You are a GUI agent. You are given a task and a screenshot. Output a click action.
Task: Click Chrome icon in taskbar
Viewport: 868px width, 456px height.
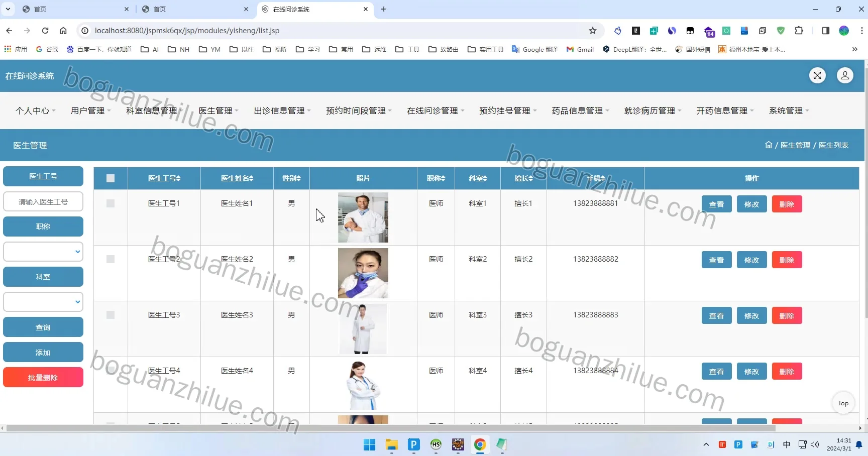(480, 444)
